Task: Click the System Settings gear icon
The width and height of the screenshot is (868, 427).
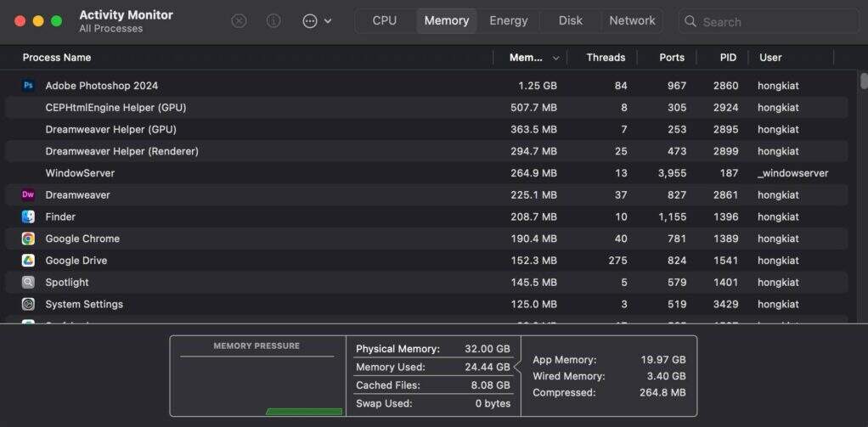Action: click(28, 304)
